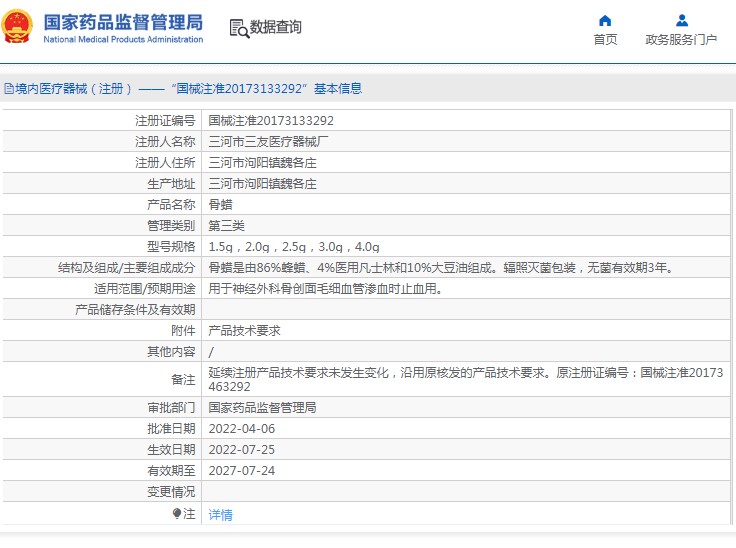The height and width of the screenshot is (548, 736).
Task: Select 三河市三友医疗器械厂 value
Action: coord(268,142)
